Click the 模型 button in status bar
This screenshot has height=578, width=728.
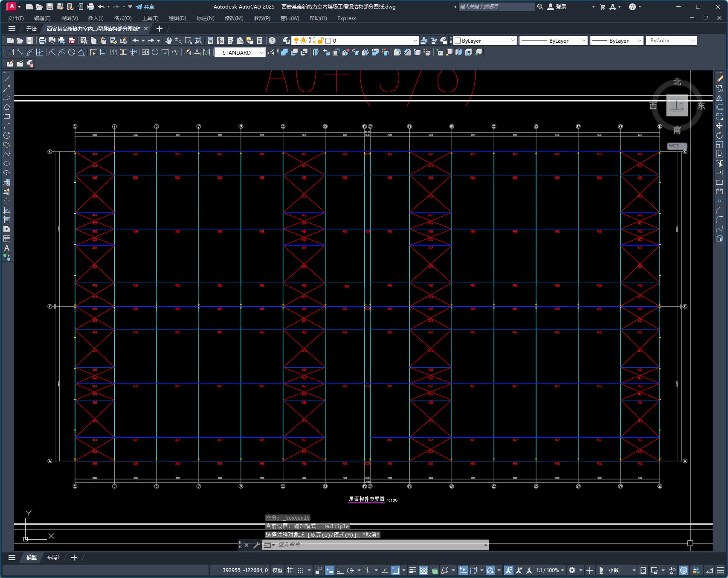point(278,570)
